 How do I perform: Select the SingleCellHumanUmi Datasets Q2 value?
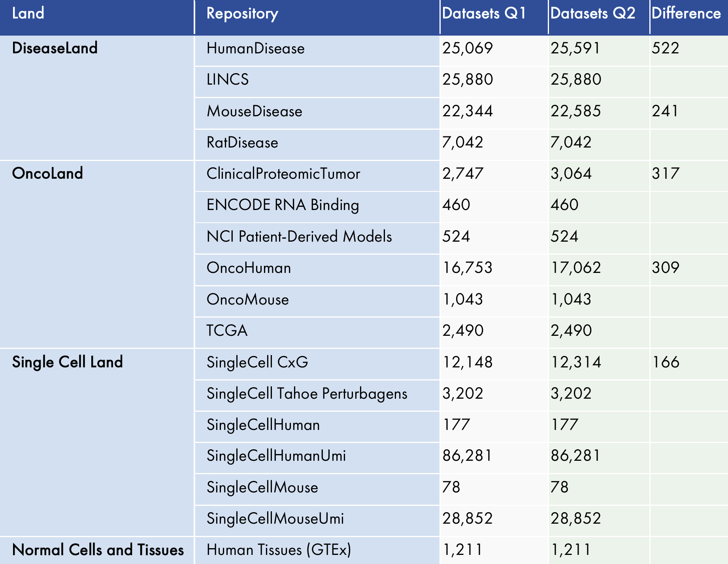[575, 456]
